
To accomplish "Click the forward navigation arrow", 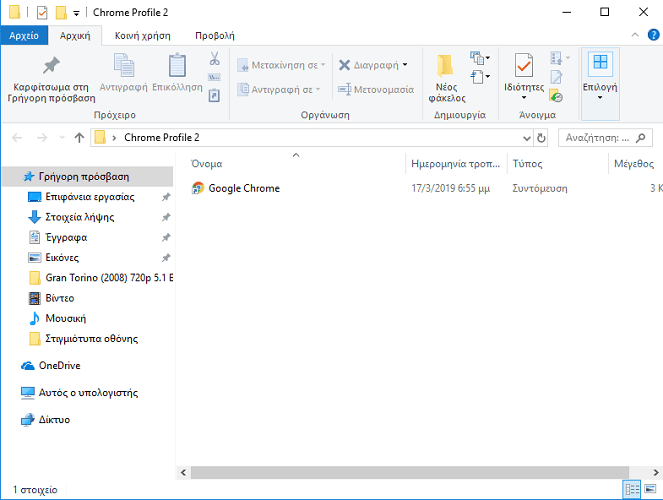I will tap(42, 137).
